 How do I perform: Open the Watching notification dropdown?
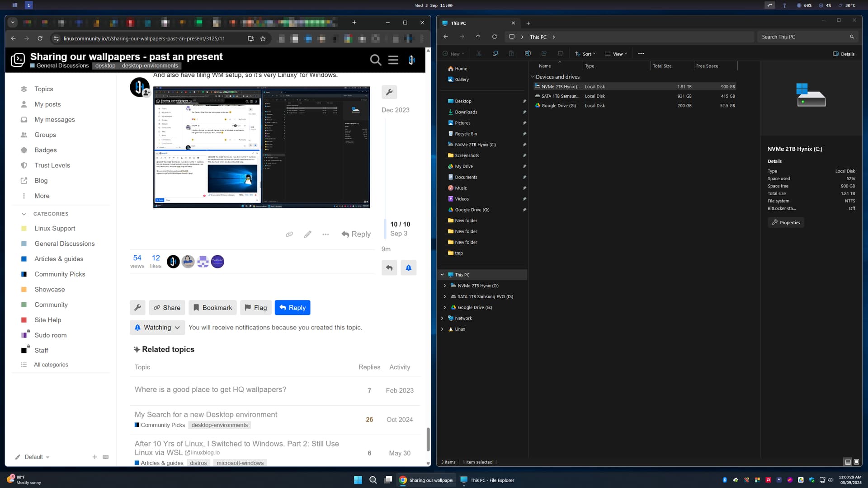(x=157, y=328)
